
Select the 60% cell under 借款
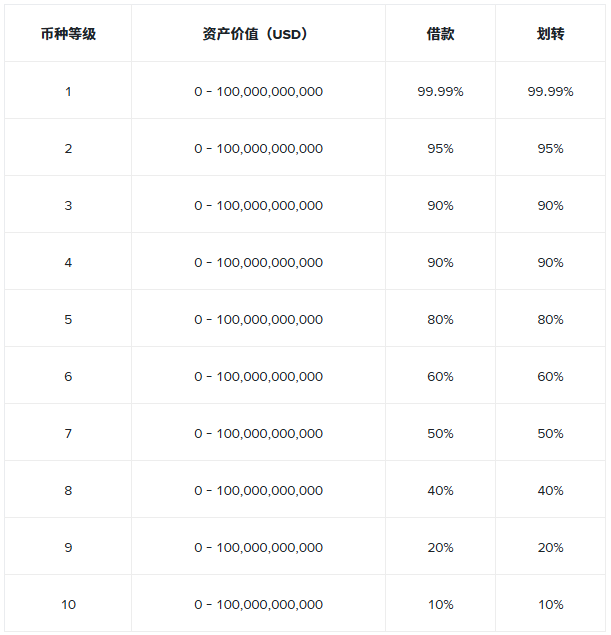tap(440, 376)
